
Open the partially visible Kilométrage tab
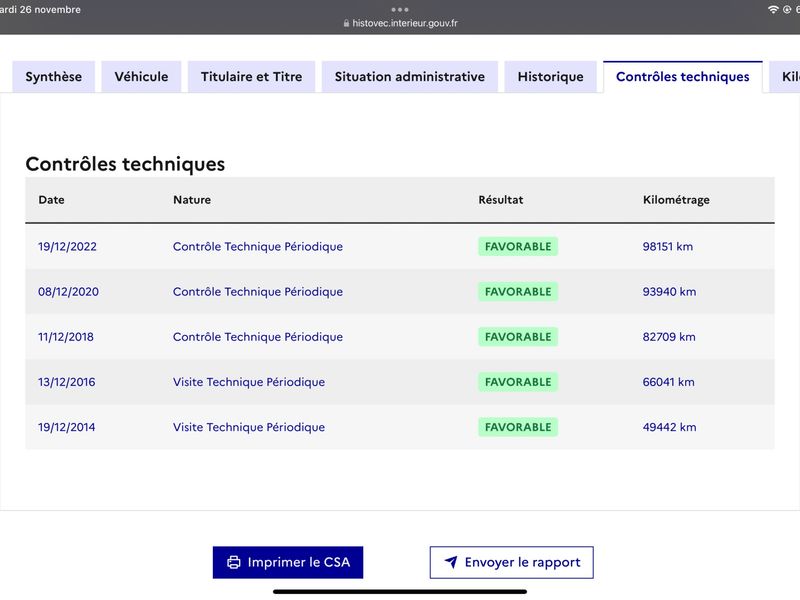[x=786, y=77]
